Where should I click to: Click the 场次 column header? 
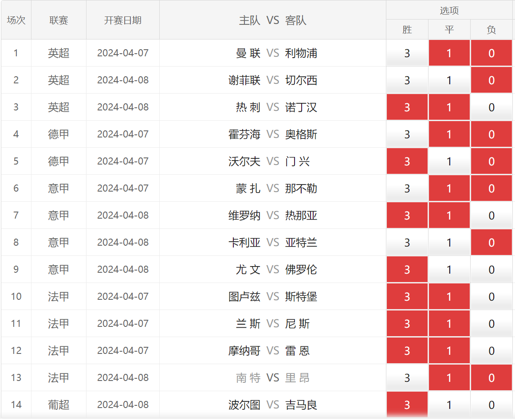16,20
